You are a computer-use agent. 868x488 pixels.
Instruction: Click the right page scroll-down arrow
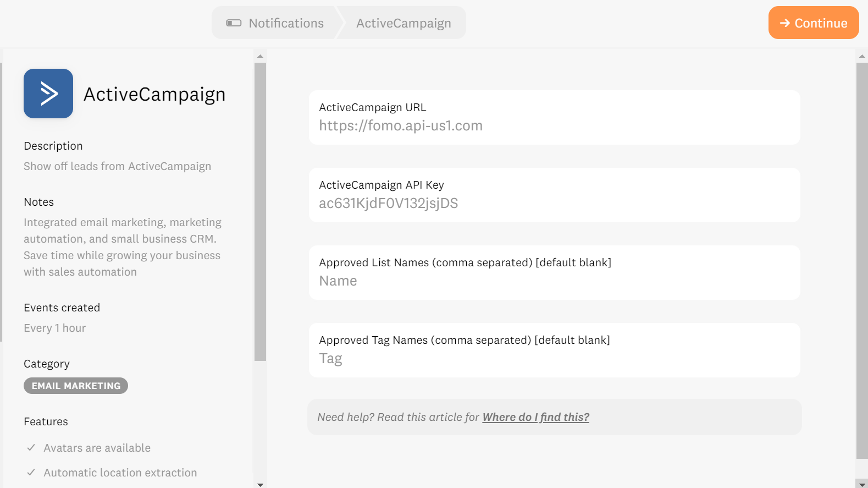point(862,484)
